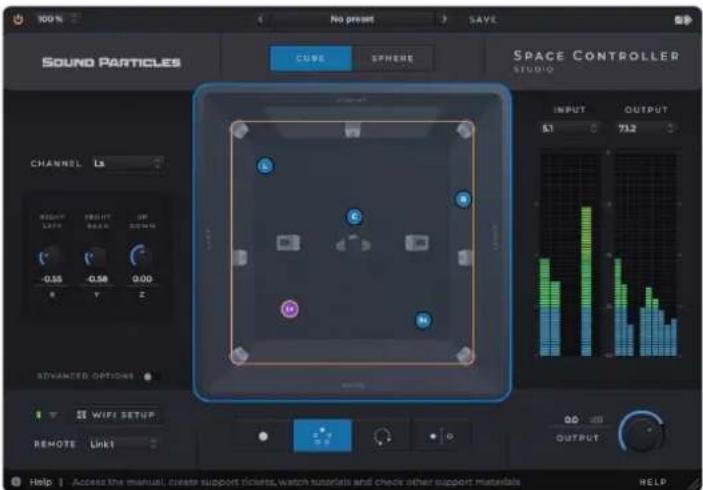Screen dimensions: 703x490
Task: Open the 100% scale dropdown
Action: click(57, 19)
